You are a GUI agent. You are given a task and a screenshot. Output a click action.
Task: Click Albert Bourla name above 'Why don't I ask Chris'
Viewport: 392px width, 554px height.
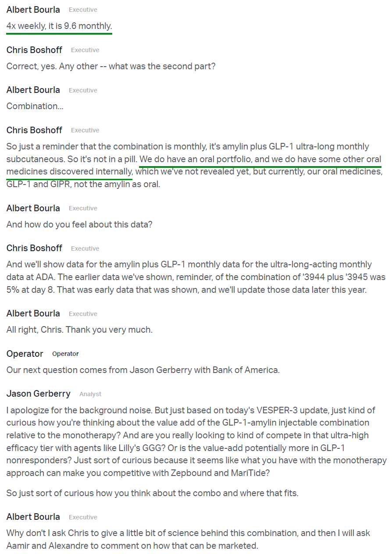[x=33, y=517]
